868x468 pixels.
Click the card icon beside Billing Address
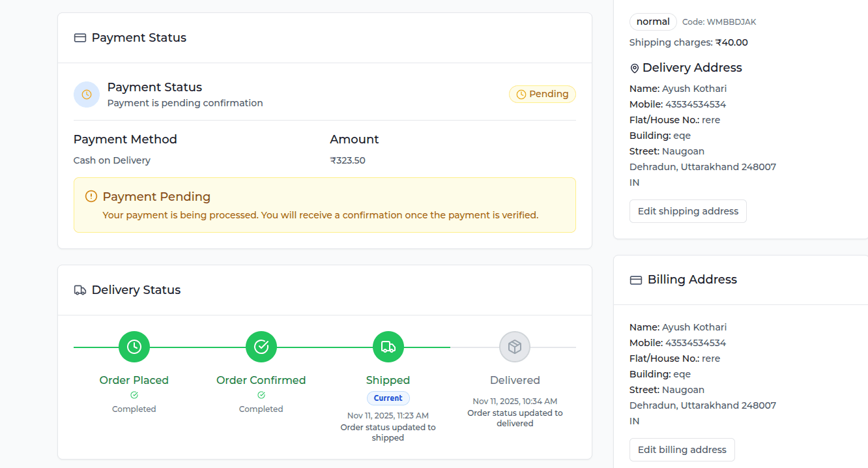(x=636, y=280)
